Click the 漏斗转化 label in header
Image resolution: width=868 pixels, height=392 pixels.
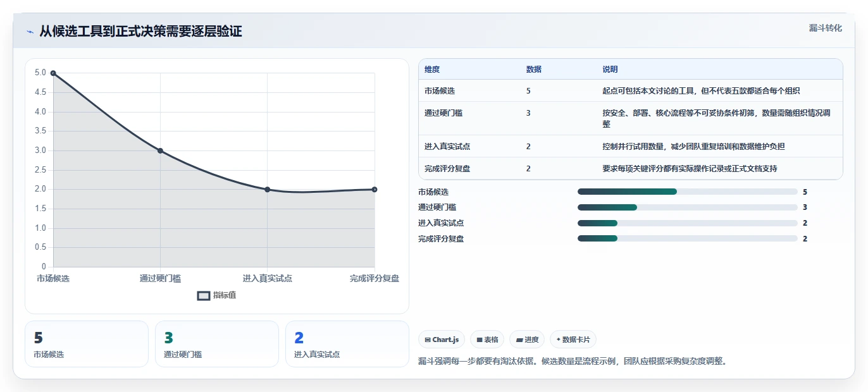click(825, 28)
